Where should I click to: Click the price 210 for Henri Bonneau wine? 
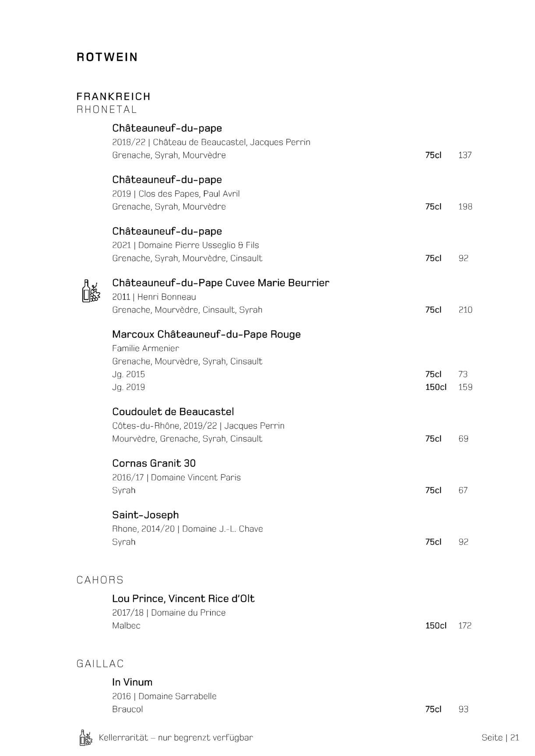coord(465,310)
